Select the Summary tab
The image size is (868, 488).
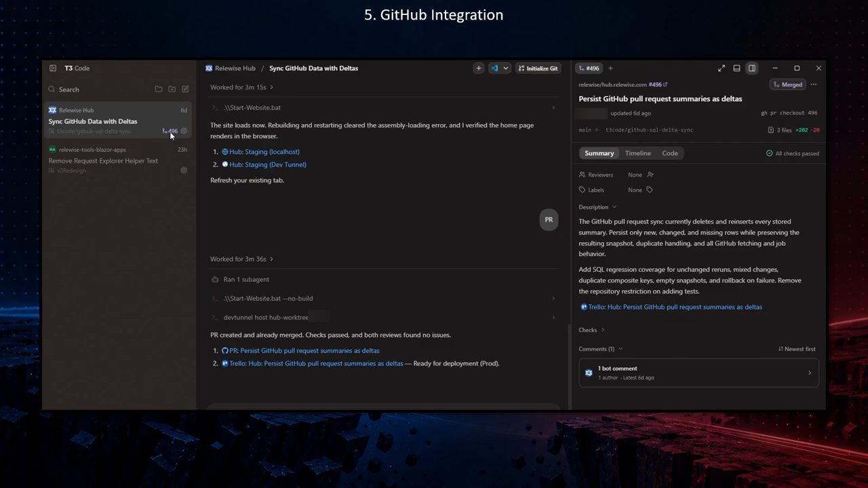point(599,153)
